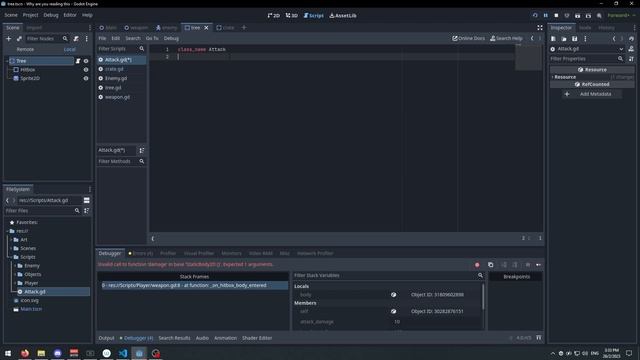Open the Output bottom panel
Image resolution: width=640 pixels, height=360 pixels.
tap(106, 338)
